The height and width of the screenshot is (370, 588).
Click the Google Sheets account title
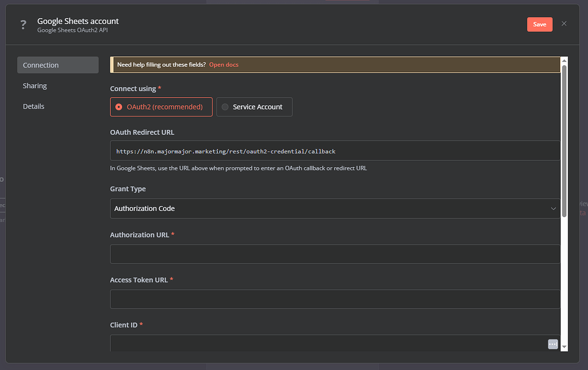[78, 21]
